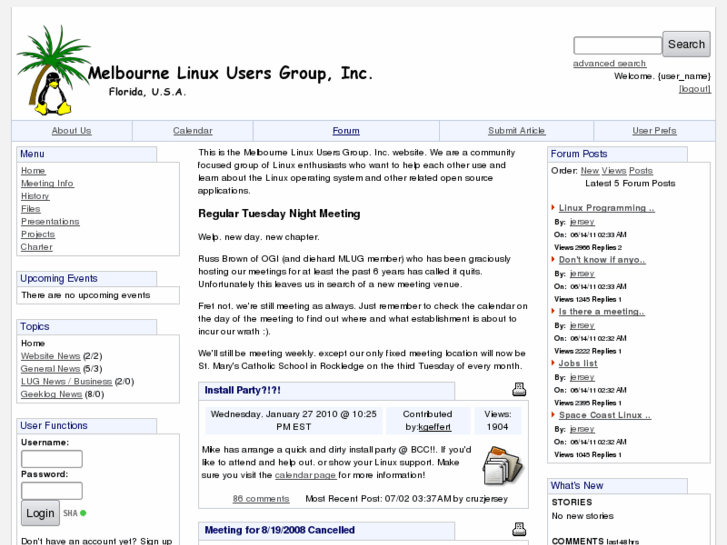Click 'No new stories' text
This screenshot has width=727, height=545.
582,516
